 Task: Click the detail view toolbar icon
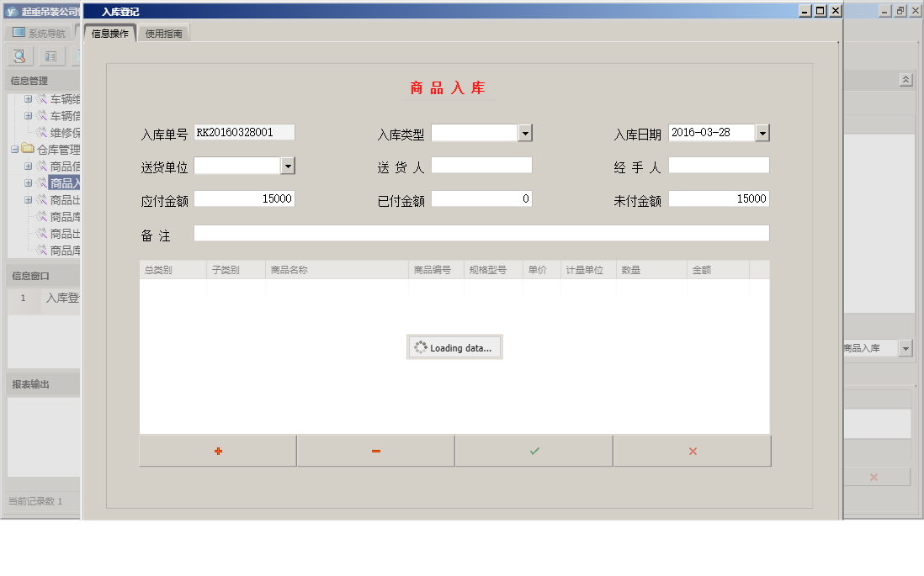(51, 55)
